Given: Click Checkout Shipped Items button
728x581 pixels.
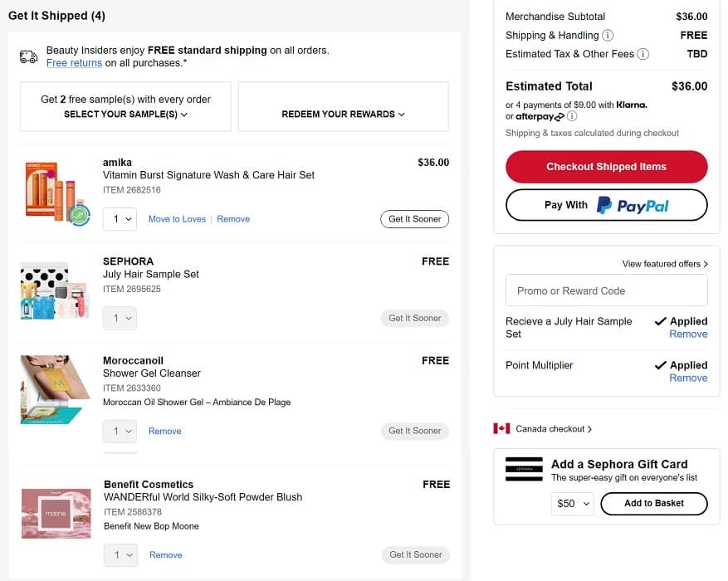Looking at the screenshot, I should pos(606,167).
